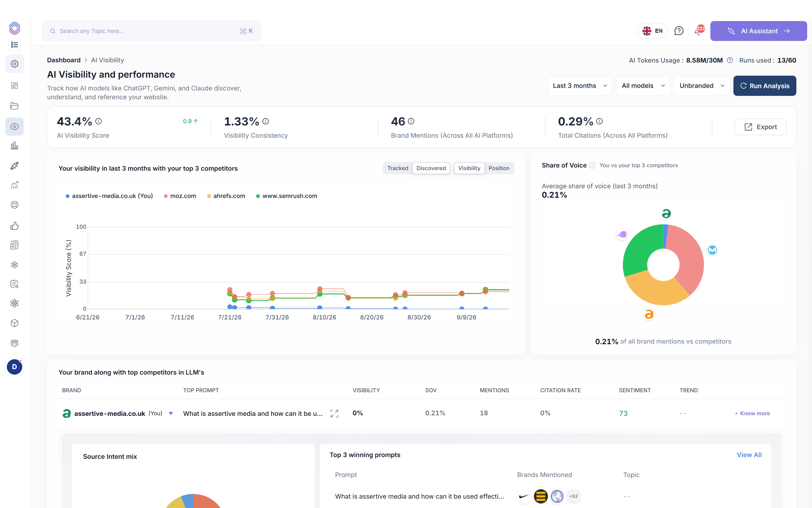Viewport: 812px width, 508px height.
Task: Open the EN language selector
Action: click(x=652, y=31)
